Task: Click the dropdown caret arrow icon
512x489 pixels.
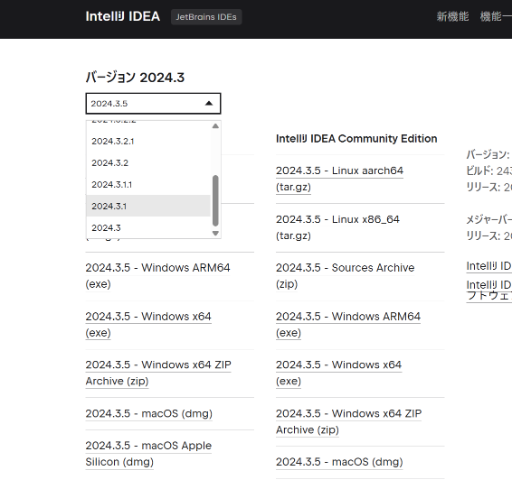Action: click(x=209, y=103)
